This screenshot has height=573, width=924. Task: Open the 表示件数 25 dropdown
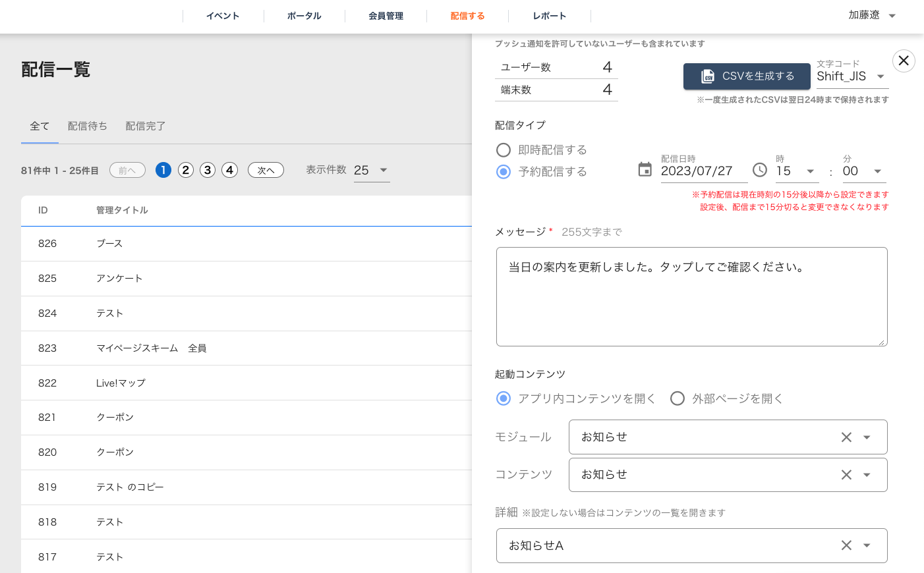tap(372, 170)
